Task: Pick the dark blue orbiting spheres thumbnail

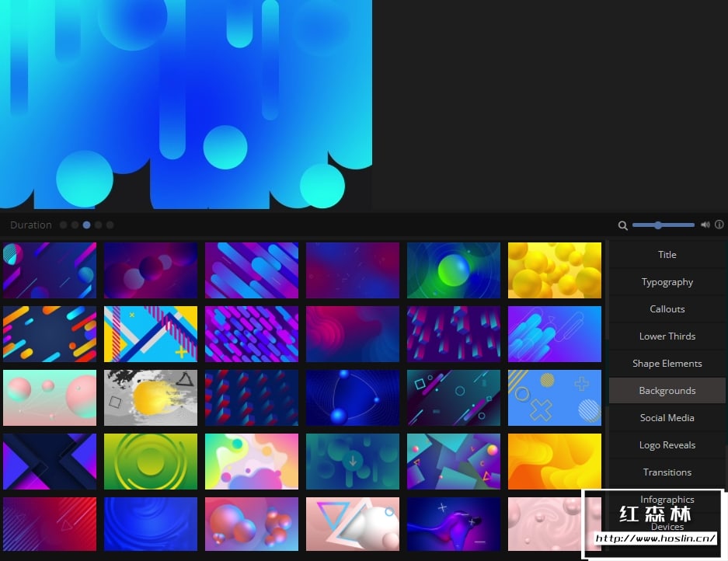Action: point(353,398)
